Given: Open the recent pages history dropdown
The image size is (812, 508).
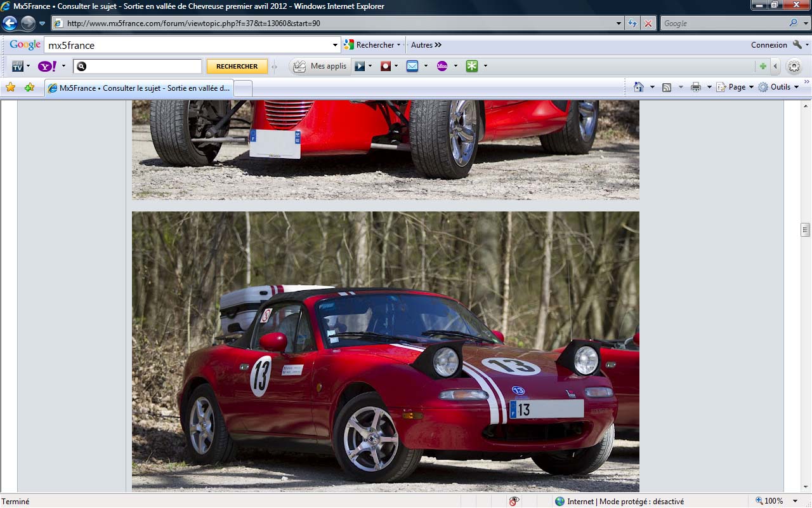Looking at the screenshot, I should [x=43, y=23].
